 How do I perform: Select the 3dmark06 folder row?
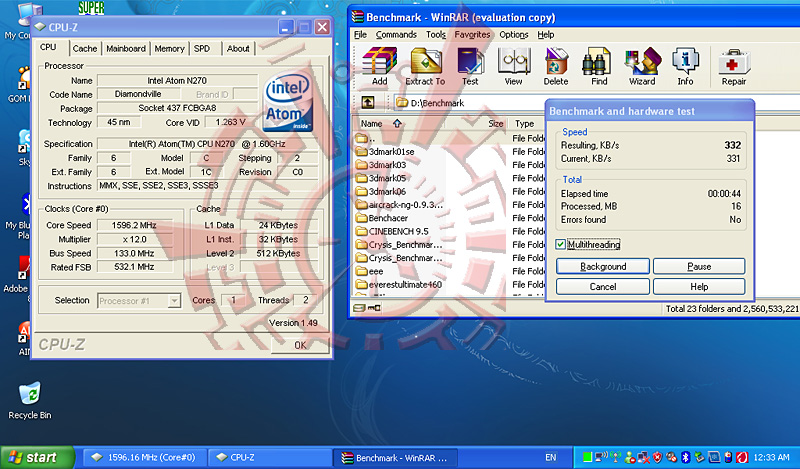click(381, 191)
